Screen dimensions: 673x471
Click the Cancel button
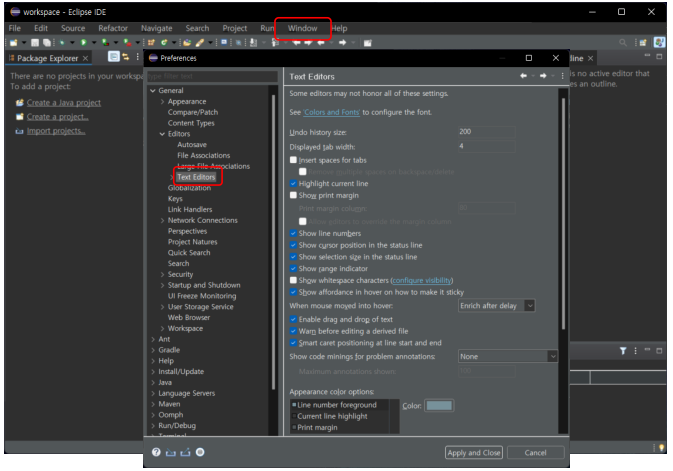coord(535,453)
